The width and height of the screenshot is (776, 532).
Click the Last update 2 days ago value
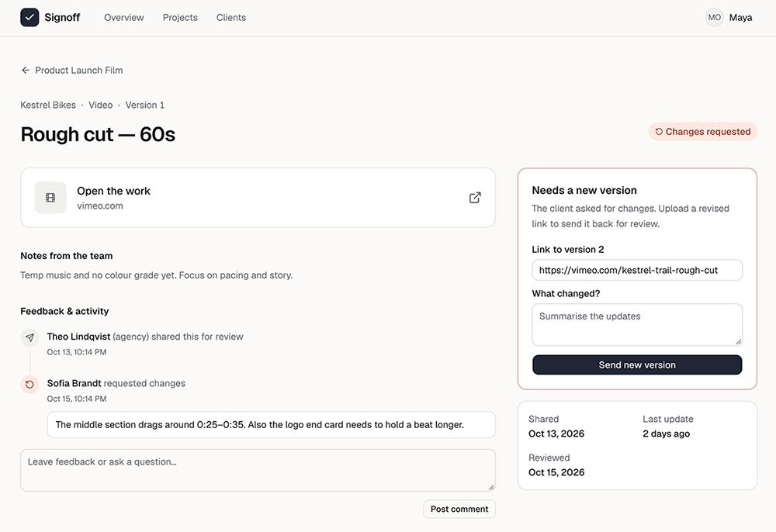coord(666,434)
